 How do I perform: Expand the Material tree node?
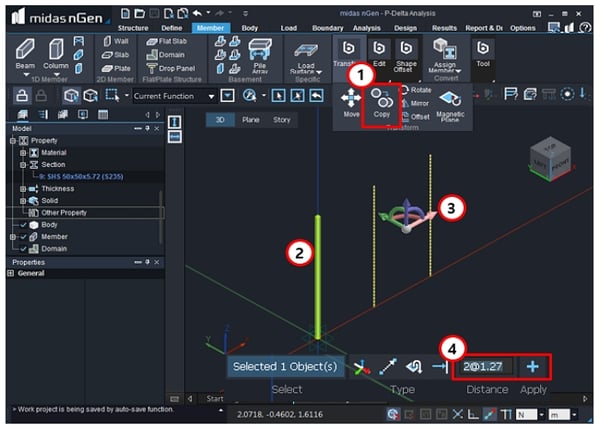(x=23, y=153)
